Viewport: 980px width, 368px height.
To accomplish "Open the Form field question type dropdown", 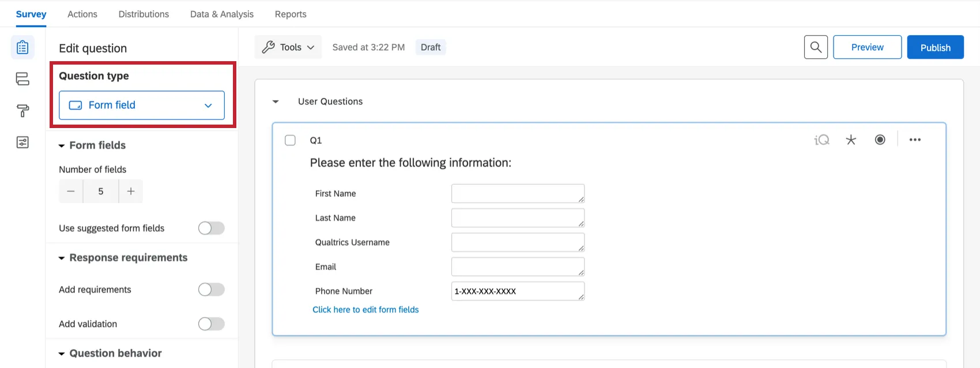I will point(142,106).
